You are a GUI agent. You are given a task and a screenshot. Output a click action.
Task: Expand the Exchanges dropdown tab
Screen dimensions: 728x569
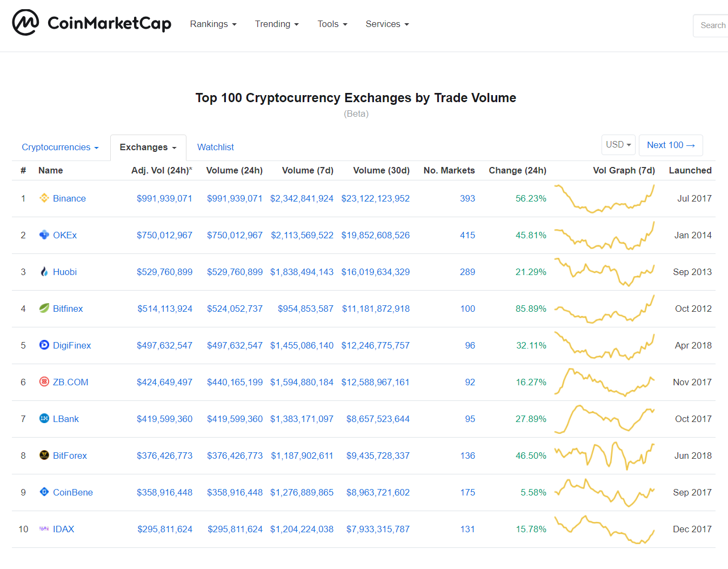click(148, 148)
